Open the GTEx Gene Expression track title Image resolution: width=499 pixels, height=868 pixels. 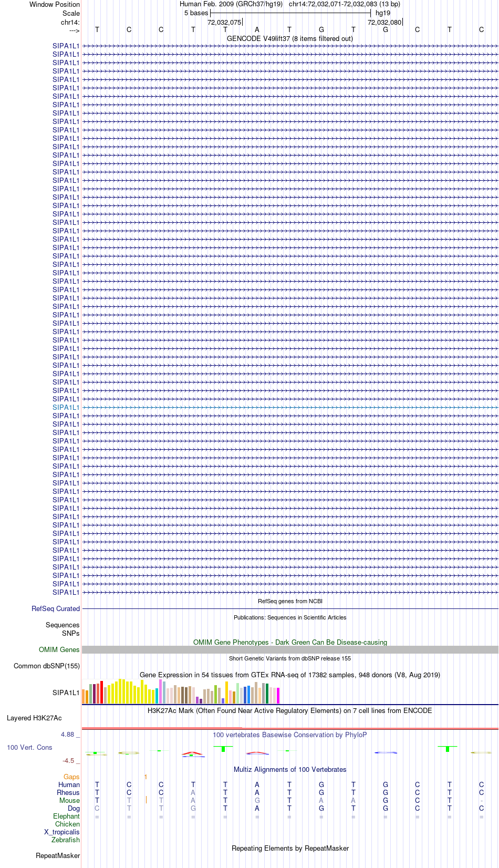[x=290, y=675]
